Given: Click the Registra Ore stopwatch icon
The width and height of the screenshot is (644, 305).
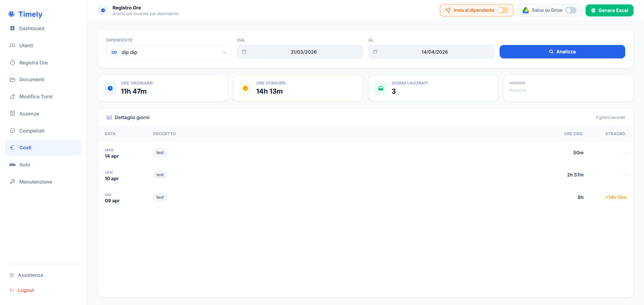Looking at the screenshot, I should [x=12, y=62].
